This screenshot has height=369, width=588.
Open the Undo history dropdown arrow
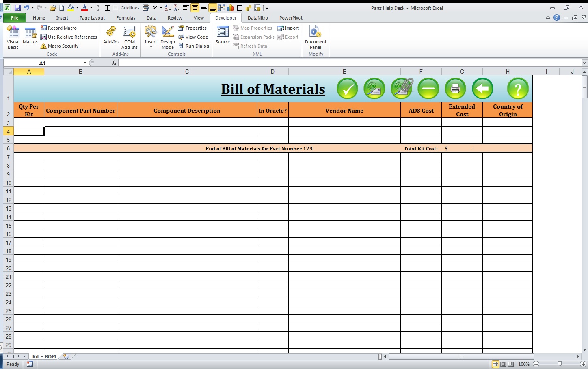pyautogui.click(x=32, y=8)
